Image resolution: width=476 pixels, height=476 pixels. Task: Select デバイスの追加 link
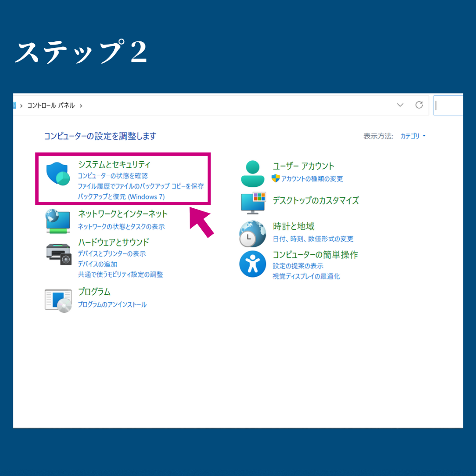(98, 264)
